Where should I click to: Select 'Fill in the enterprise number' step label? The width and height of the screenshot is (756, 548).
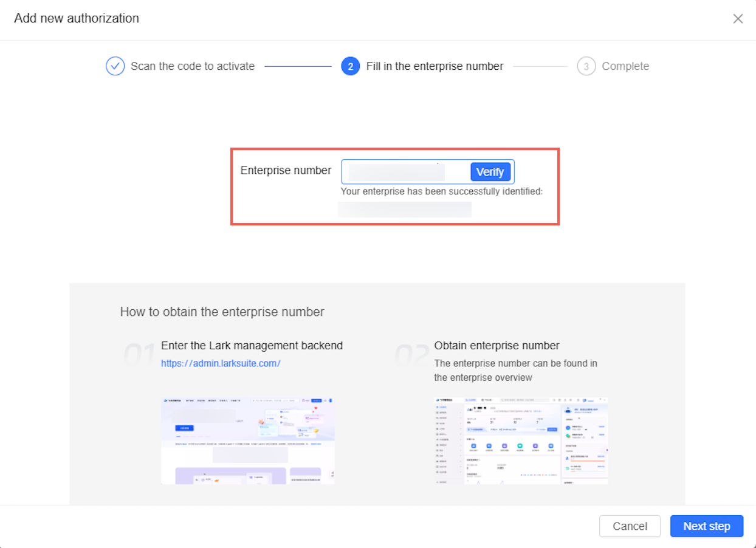point(435,66)
